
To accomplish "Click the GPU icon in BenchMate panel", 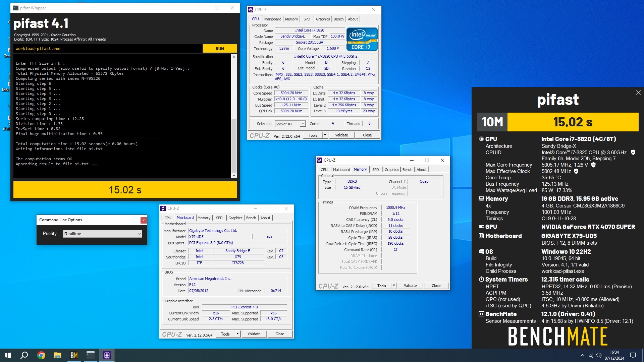I will pos(481,227).
